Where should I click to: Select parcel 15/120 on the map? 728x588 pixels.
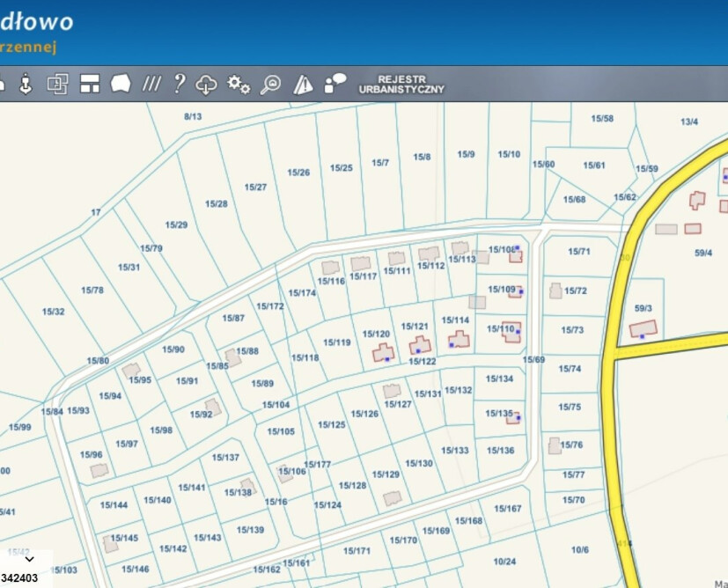[376, 334]
